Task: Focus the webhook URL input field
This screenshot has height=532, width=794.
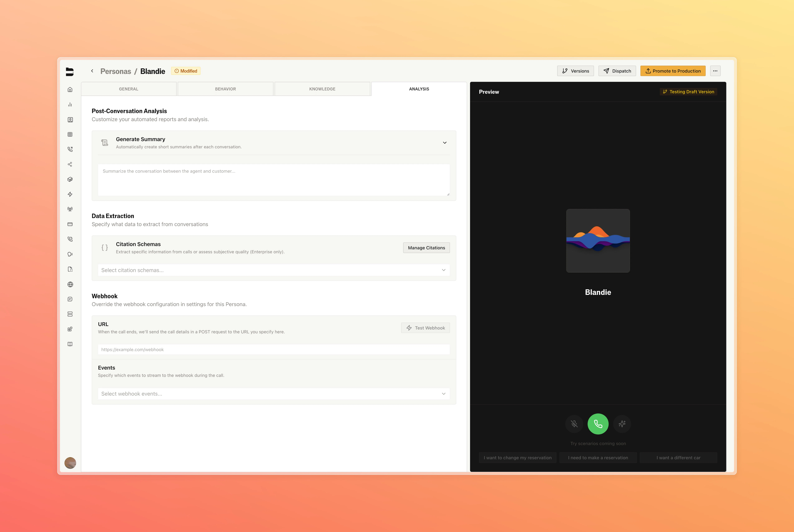Action: point(274,349)
